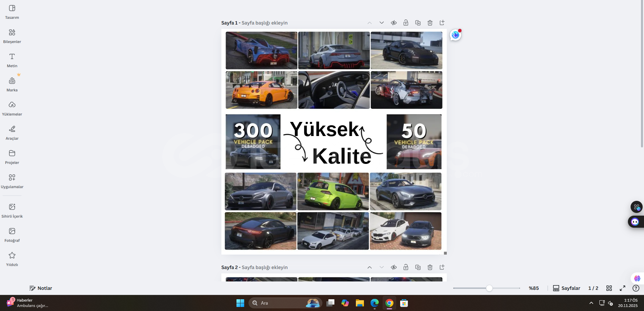Open the Uygulamalar apps tab
The width and height of the screenshot is (644, 311).
12,181
